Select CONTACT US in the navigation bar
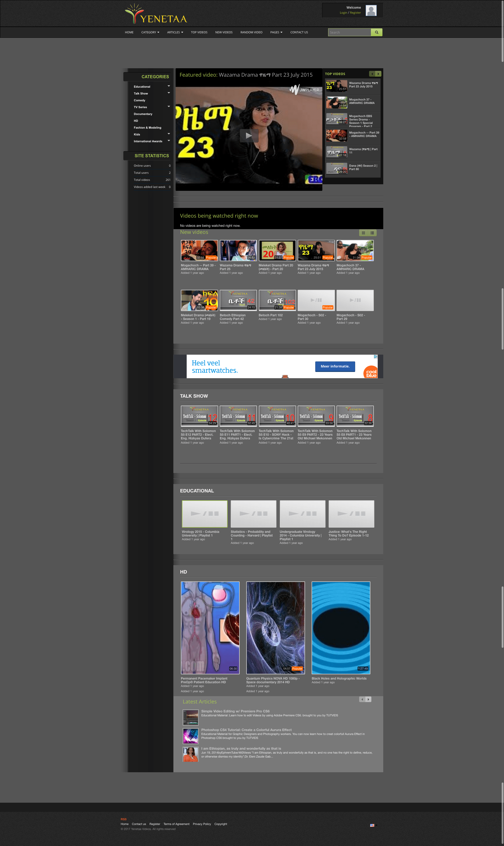This screenshot has height=846, width=504. point(299,32)
